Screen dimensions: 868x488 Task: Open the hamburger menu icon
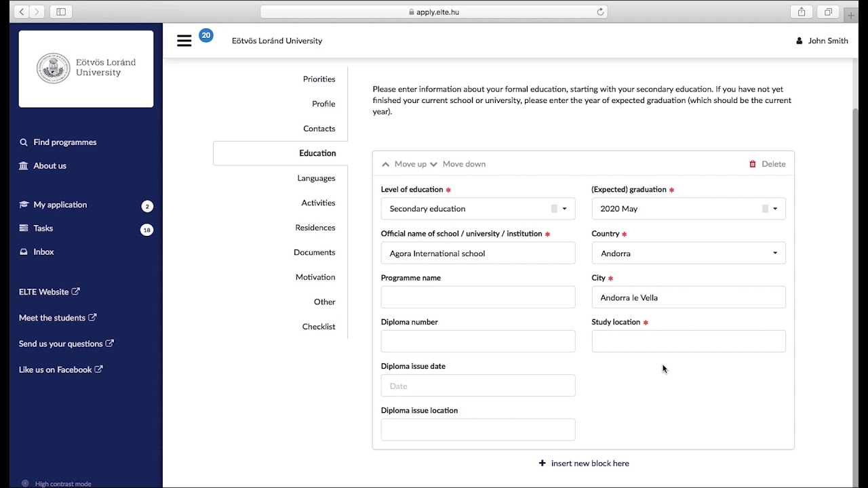point(184,41)
